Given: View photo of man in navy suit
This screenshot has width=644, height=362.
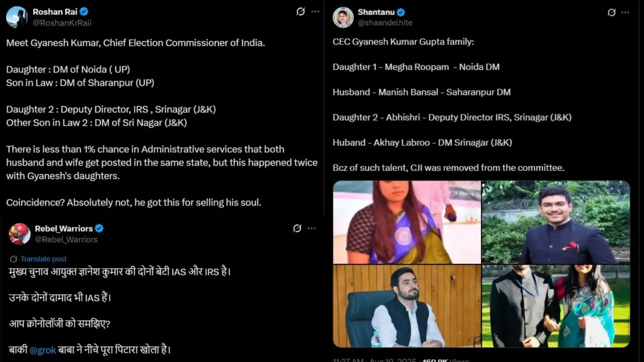Looking at the screenshot, I should click(556, 222).
